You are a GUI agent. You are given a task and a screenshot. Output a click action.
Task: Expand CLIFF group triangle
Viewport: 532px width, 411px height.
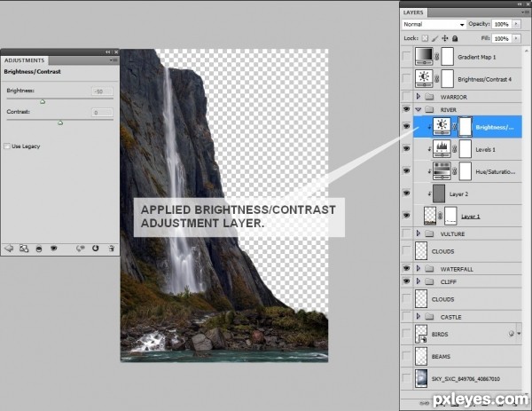419,281
